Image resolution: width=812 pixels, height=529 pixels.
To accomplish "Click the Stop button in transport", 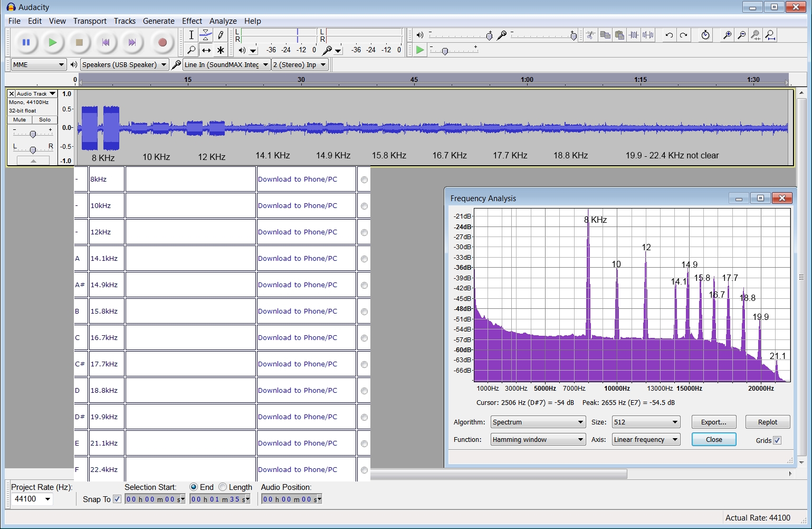I will point(79,43).
